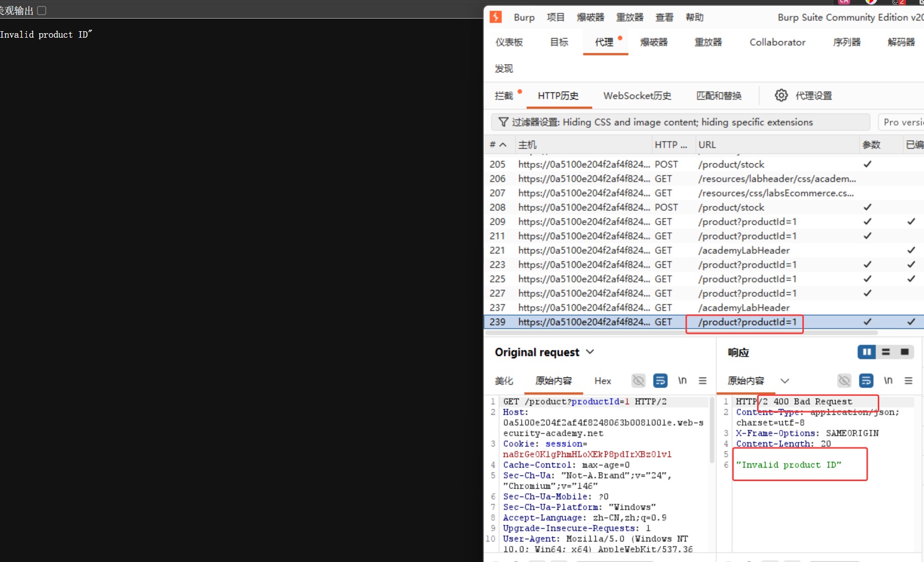Select history row 221 /academyLabHeader
Image resolution: width=924 pixels, height=562 pixels.
point(704,250)
